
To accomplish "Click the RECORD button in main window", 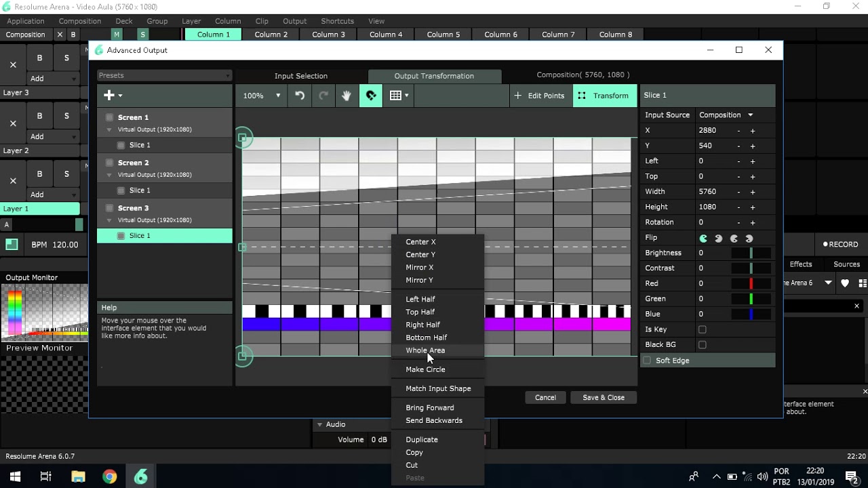I will 841,244.
